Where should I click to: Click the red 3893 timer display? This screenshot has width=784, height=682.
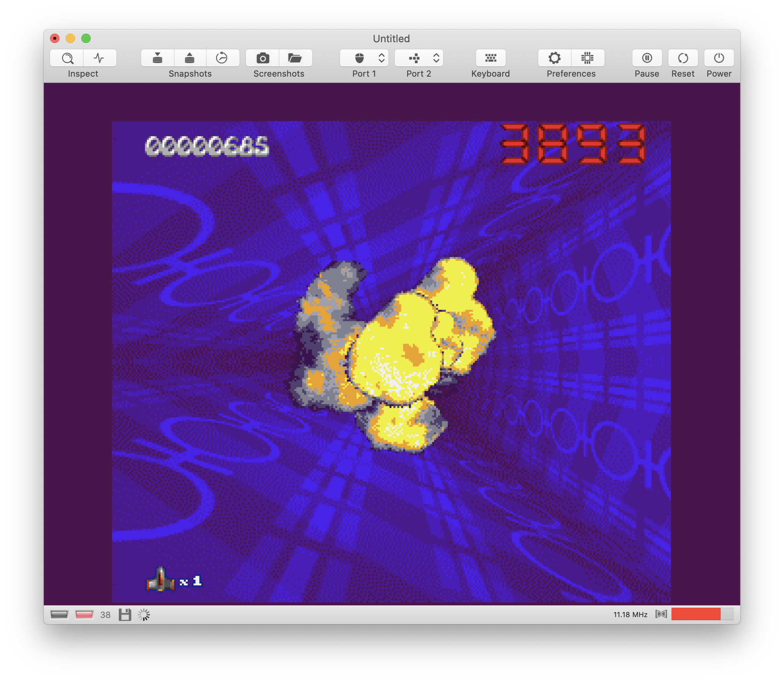pos(573,144)
